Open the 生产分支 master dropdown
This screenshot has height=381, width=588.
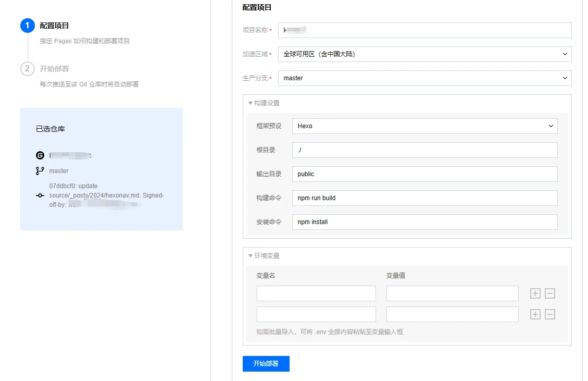point(424,78)
